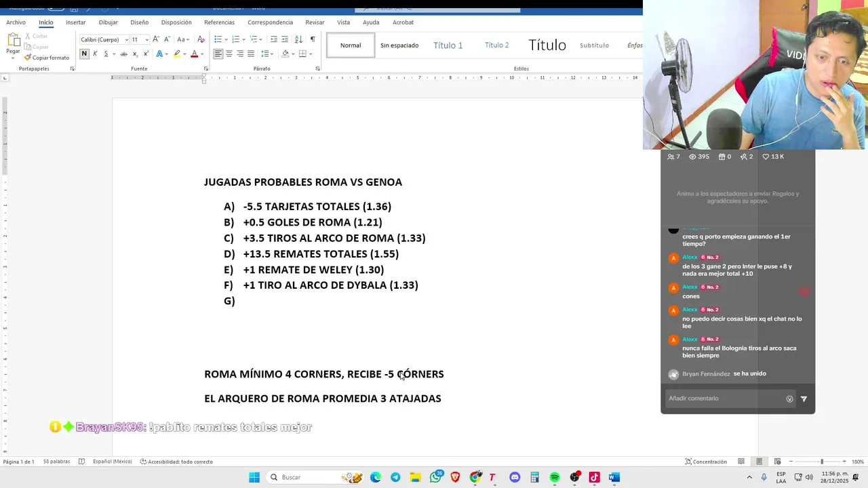This screenshot has height=488, width=868.
Task: Click Concentración focus mode button
Action: point(705,462)
